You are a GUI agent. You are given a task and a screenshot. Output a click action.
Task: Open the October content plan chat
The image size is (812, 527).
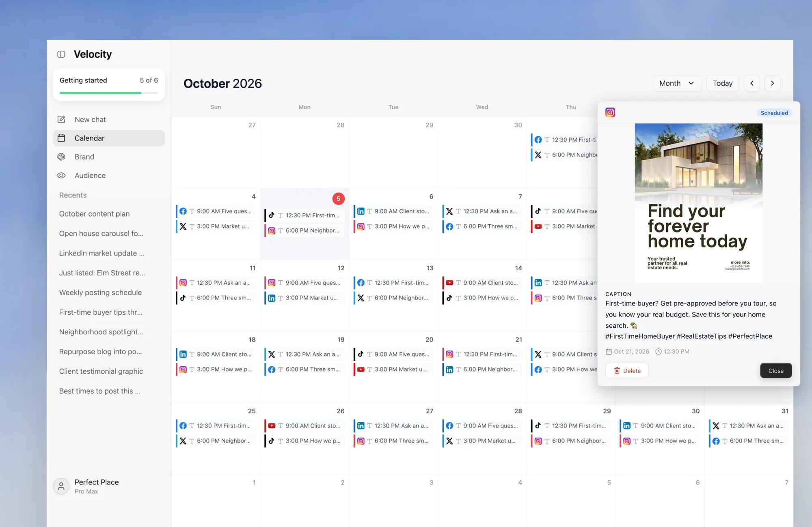click(x=95, y=214)
